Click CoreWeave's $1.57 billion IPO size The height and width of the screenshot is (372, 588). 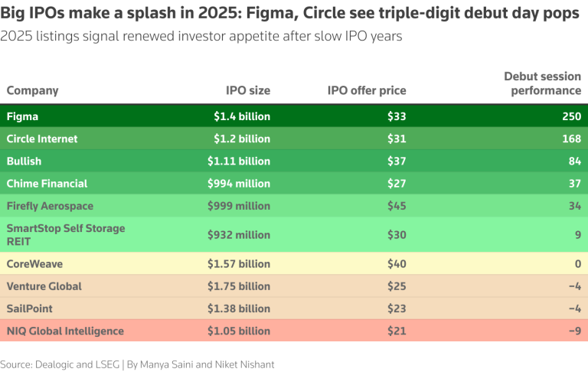[x=239, y=264]
